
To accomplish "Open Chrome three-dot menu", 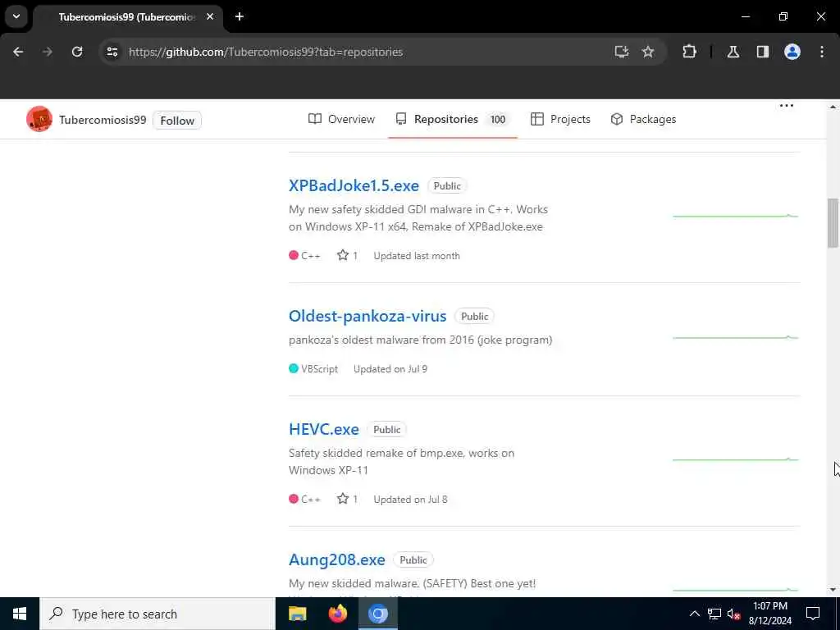I will click(822, 52).
